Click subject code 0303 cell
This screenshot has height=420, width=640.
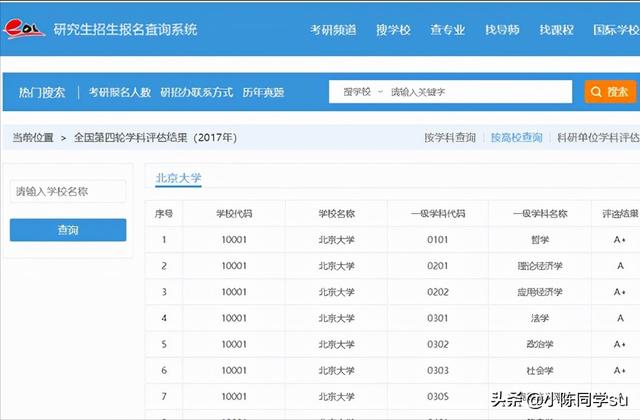[438, 370]
